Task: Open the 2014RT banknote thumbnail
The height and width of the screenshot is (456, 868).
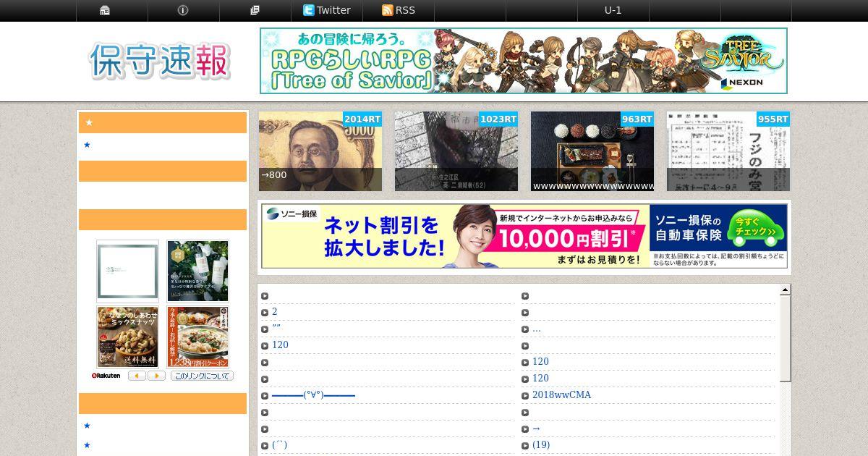Action: click(x=320, y=151)
